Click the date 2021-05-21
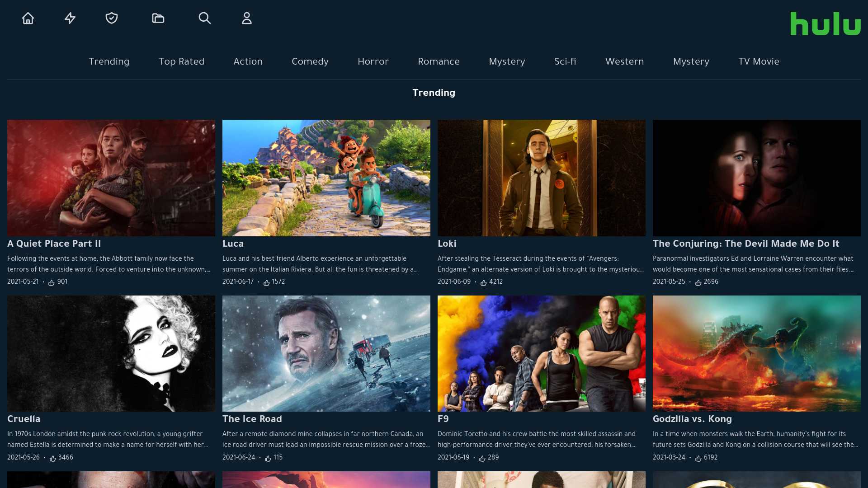Viewport: 868px width, 488px height. [23, 282]
